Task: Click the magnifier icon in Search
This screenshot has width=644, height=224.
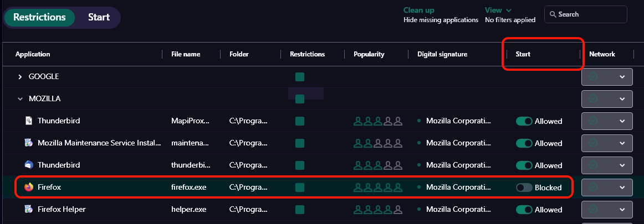Action: coord(553,14)
